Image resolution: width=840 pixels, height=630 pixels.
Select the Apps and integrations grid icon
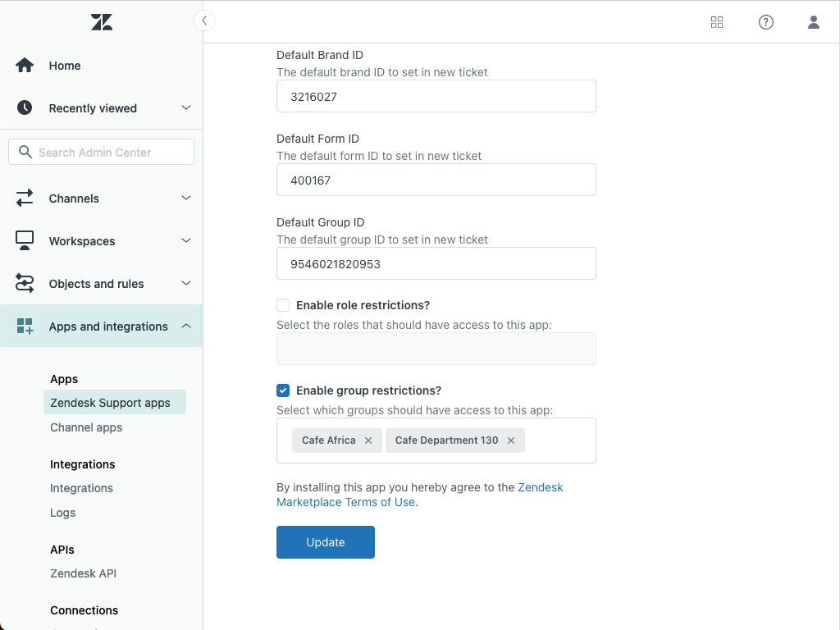(x=24, y=326)
